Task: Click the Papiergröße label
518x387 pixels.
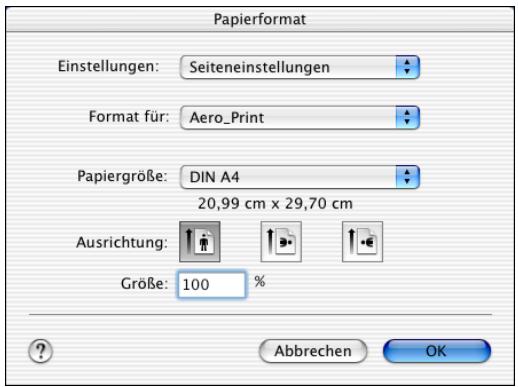Action: coord(122,176)
